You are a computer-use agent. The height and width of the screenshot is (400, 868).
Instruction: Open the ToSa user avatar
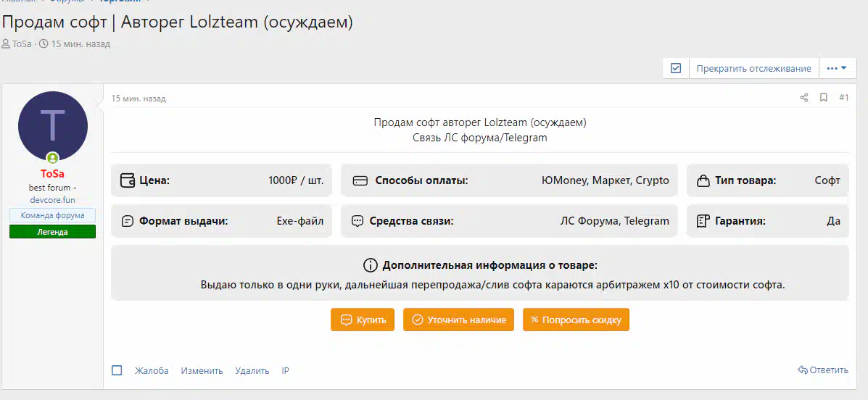pos(53,126)
